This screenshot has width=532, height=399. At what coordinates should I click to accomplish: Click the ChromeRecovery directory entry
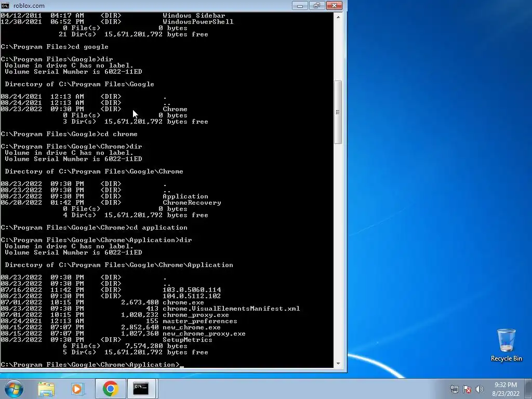[192, 203]
